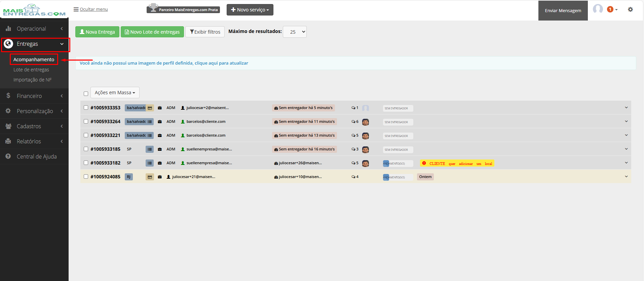Click the orange notification badge
This screenshot has height=281, width=644.
coord(610,9)
